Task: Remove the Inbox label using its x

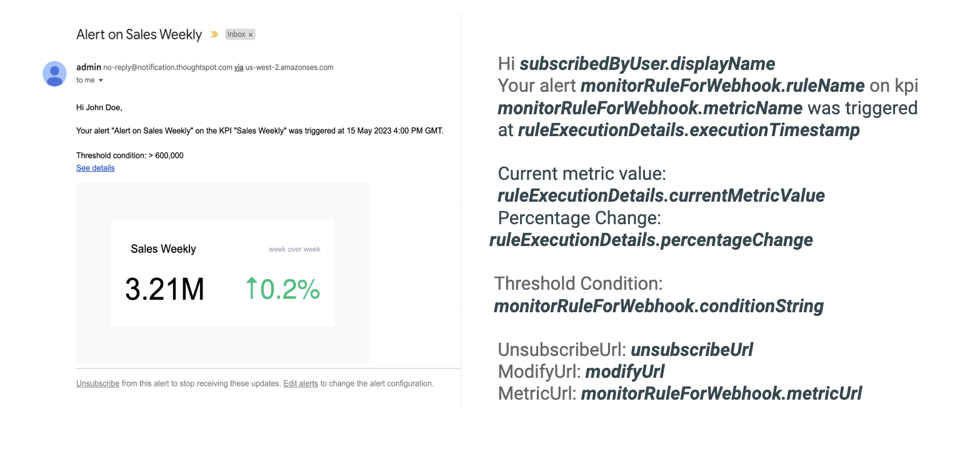Action: point(251,35)
